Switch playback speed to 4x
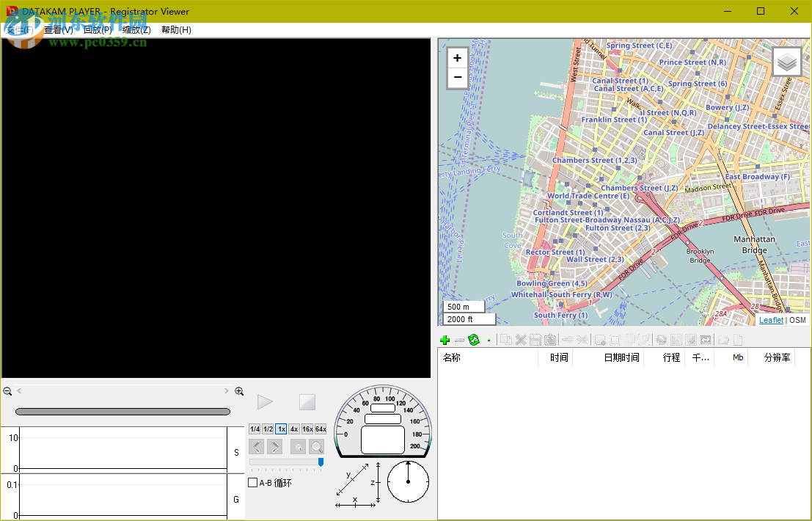Viewport: 812px width, 521px height. point(294,429)
